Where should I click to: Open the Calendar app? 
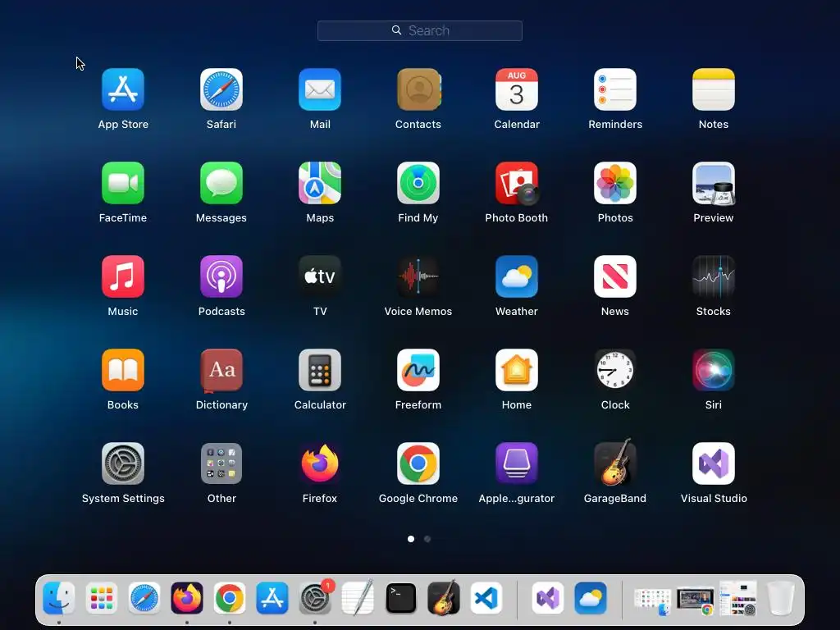517,89
